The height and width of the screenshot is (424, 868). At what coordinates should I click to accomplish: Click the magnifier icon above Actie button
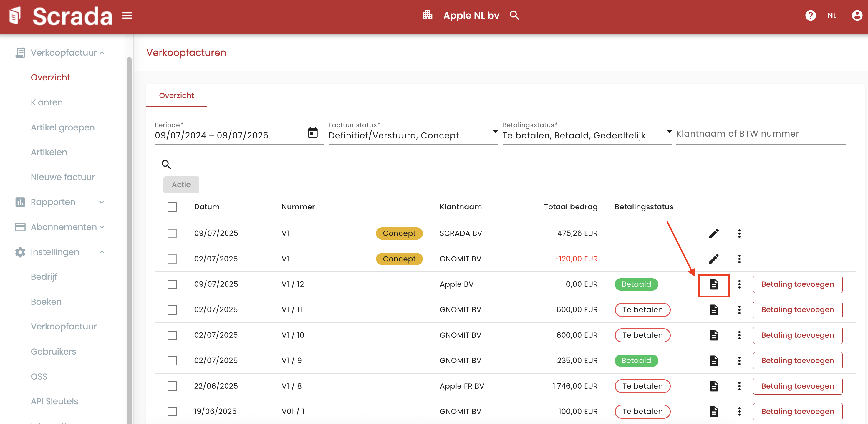click(x=166, y=165)
